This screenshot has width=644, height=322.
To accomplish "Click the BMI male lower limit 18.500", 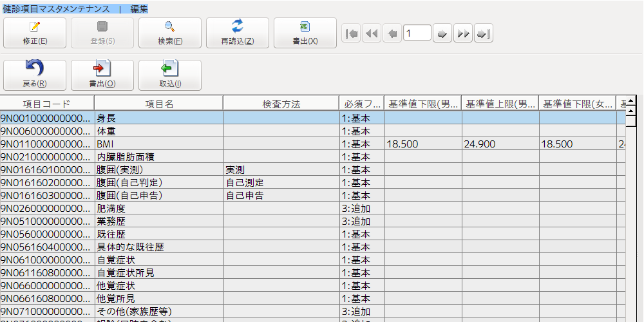I will tap(423, 144).
